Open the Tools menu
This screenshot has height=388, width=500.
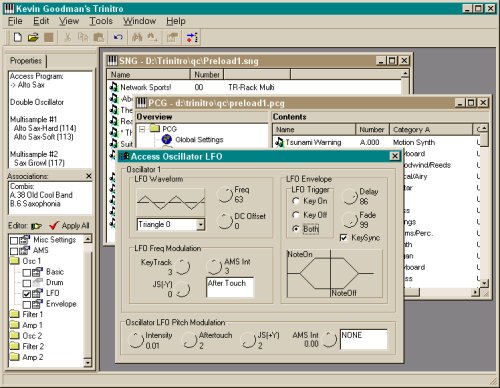101,21
